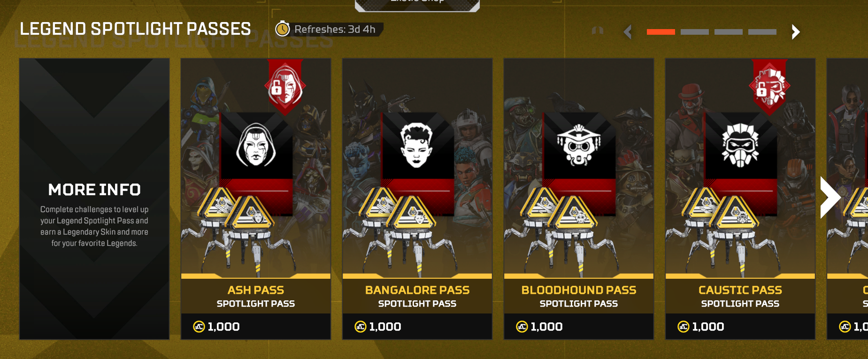Advance carousel with large white chevron
The width and height of the screenshot is (868, 359).
830,198
